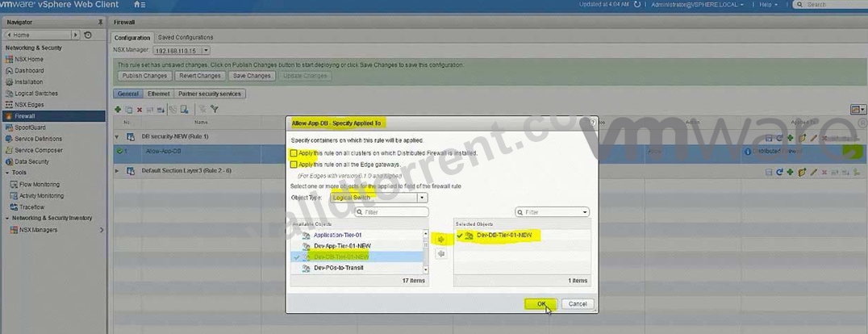The height and width of the screenshot is (334, 868).
Task: Click the refresh icon in DB security-NEW section row
Action: tap(779, 137)
